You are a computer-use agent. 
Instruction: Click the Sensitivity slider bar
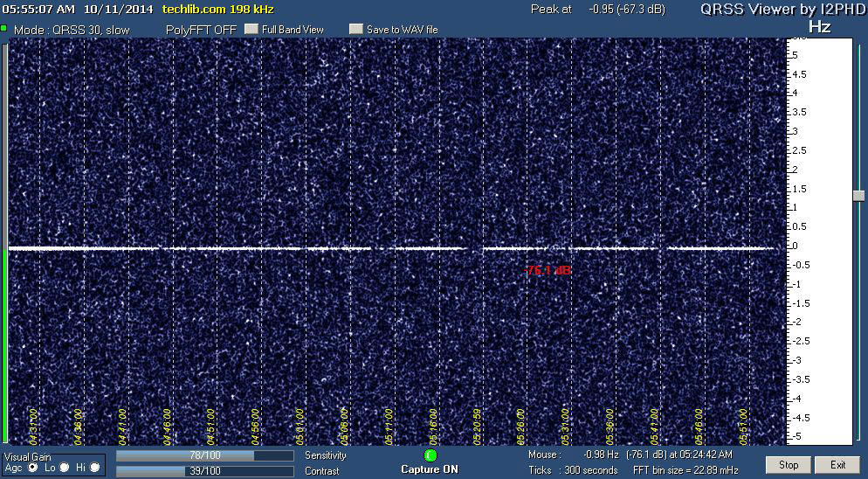pos(204,455)
